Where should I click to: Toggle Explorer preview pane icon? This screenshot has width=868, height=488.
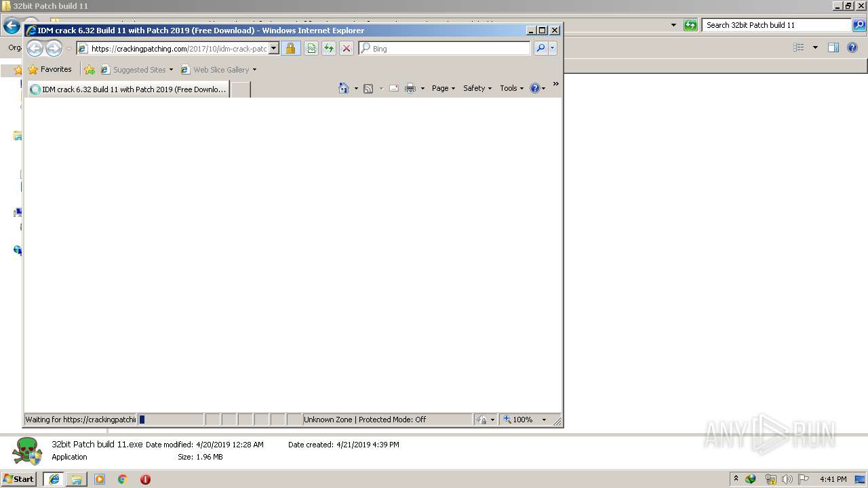pyautogui.click(x=833, y=47)
